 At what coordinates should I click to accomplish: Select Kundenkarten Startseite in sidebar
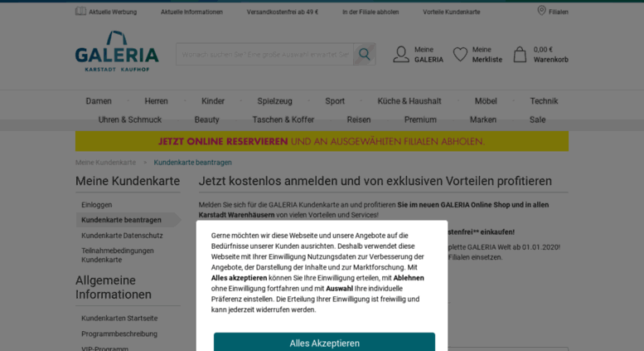click(119, 318)
